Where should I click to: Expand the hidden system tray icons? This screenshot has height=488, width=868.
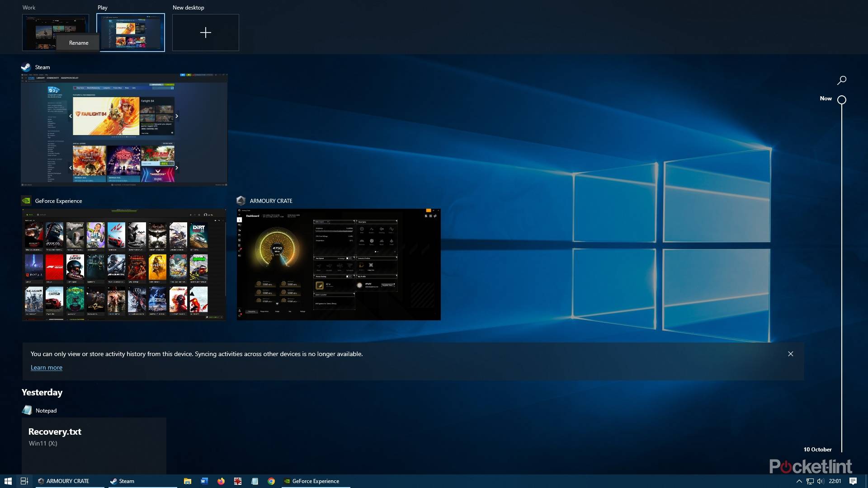coord(799,481)
